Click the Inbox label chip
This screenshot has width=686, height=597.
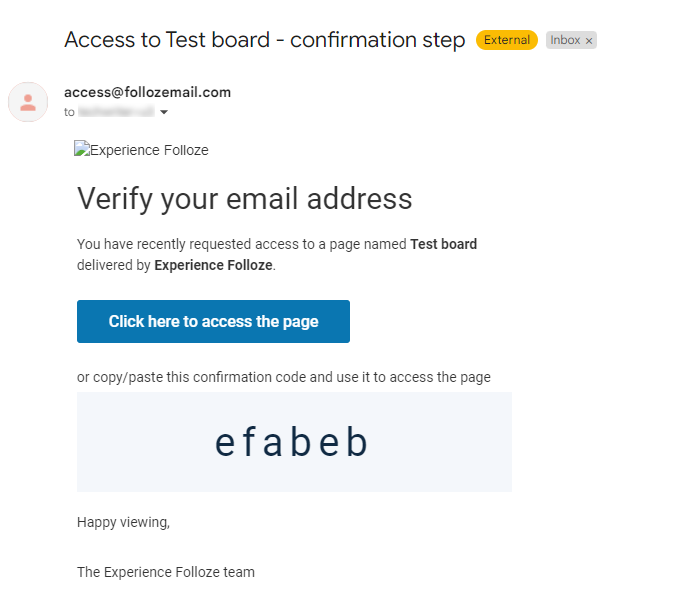(565, 40)
